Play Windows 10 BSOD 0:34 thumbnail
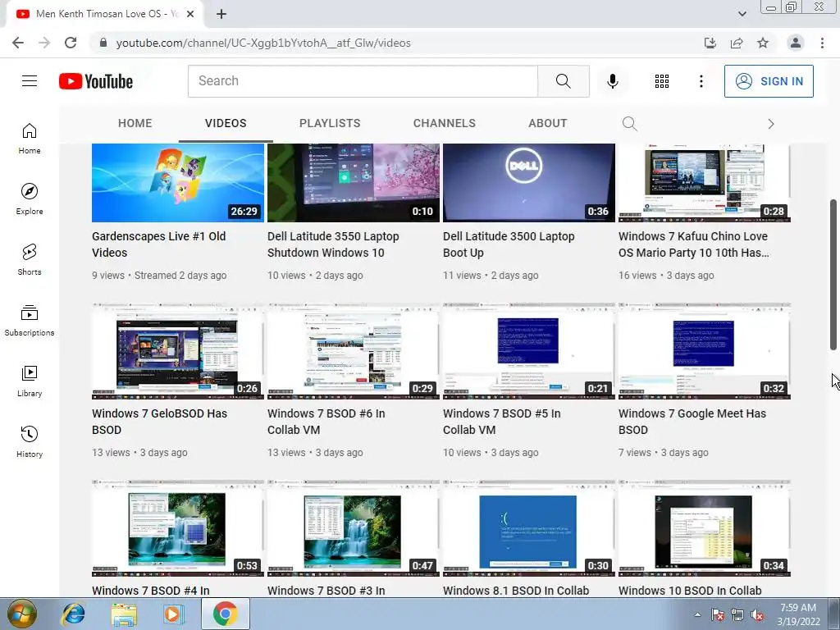Viewport: 840px width, 630px height. tap(705, 528)
